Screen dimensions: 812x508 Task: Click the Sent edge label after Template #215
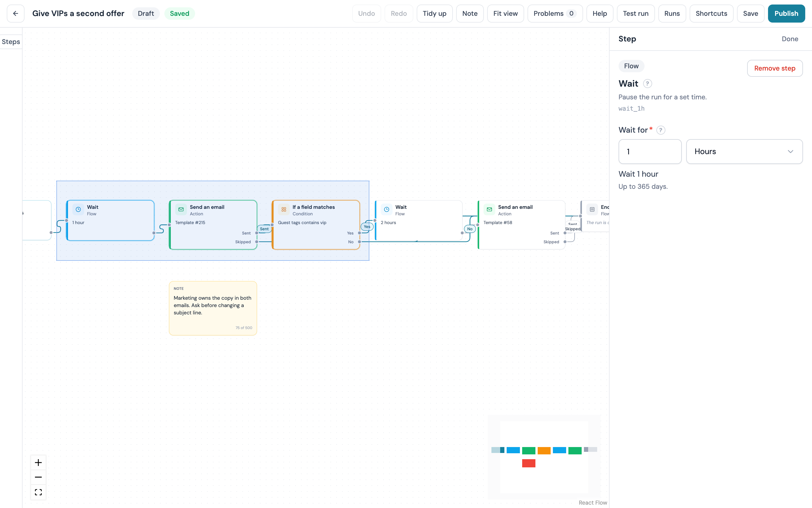[x=264, y=229]
